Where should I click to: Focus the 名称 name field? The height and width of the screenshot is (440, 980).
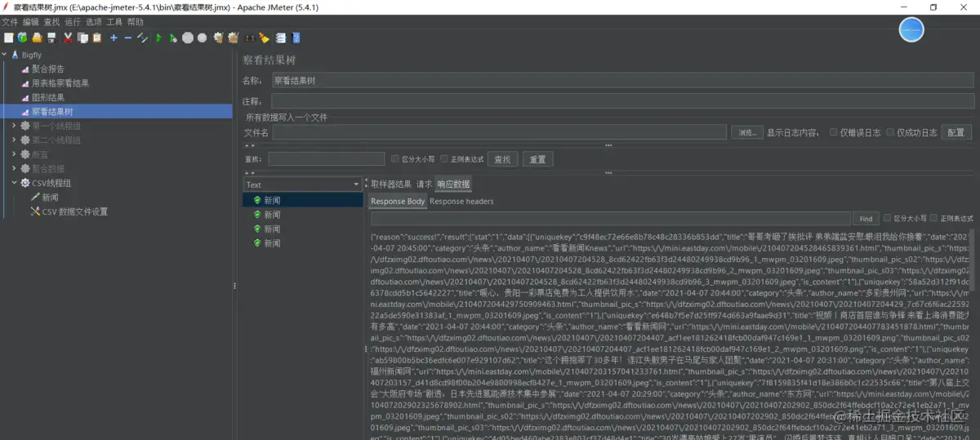click(x=622, y=80)
